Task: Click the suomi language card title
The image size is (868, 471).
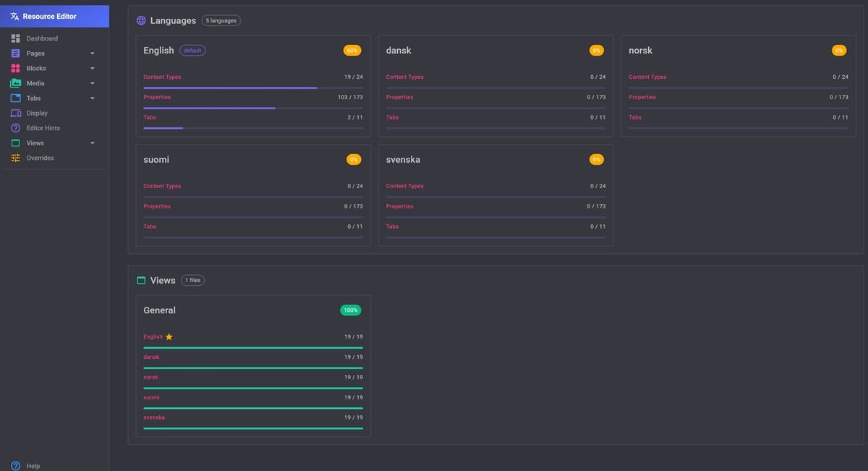Action: point(156,159)
